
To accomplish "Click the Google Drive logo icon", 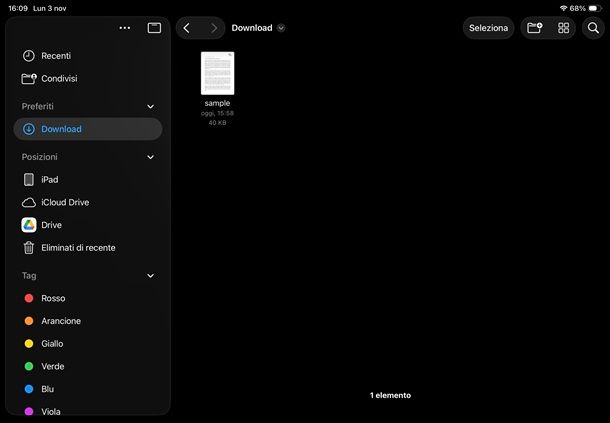I will (29, 225).
